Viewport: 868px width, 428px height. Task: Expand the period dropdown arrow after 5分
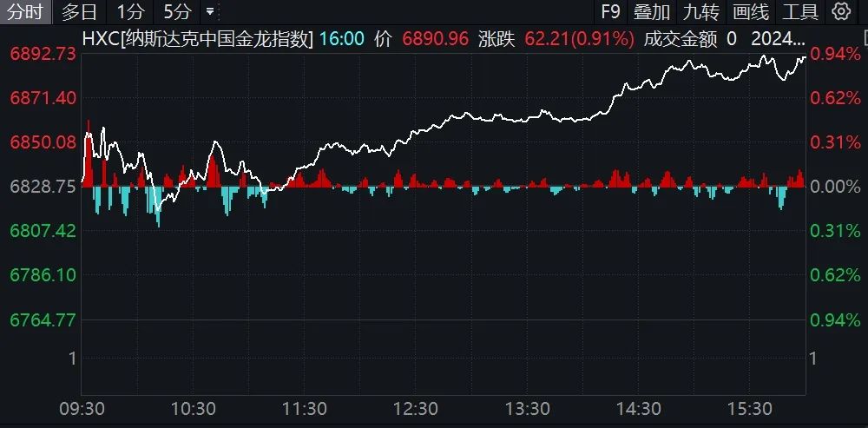click(210, 11)
